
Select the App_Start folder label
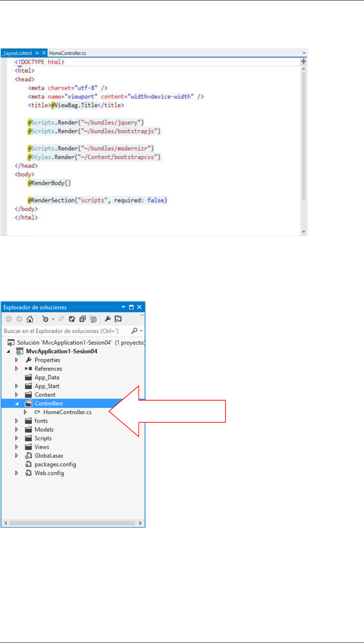(47, 386)
